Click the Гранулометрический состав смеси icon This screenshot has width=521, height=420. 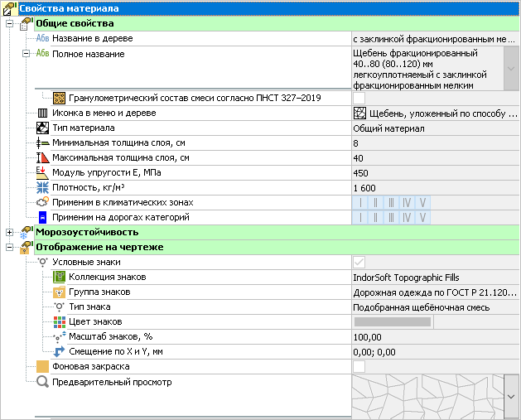(x=59, y=98)
